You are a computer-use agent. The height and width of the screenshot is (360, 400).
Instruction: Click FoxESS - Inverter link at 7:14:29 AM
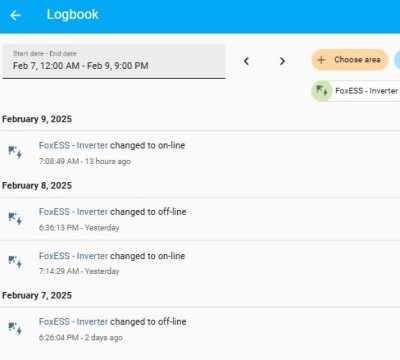click(x=73, y=256)
